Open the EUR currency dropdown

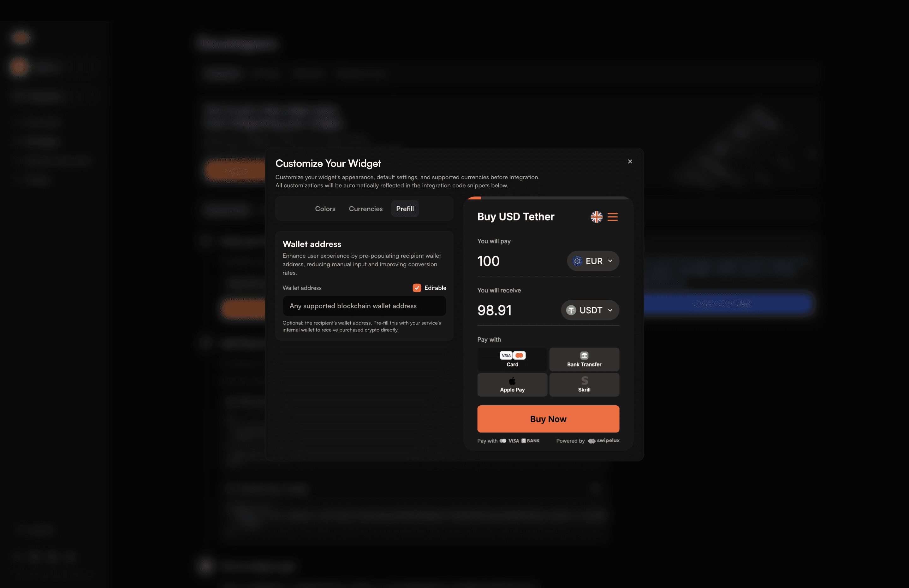(x=593, y=261)
